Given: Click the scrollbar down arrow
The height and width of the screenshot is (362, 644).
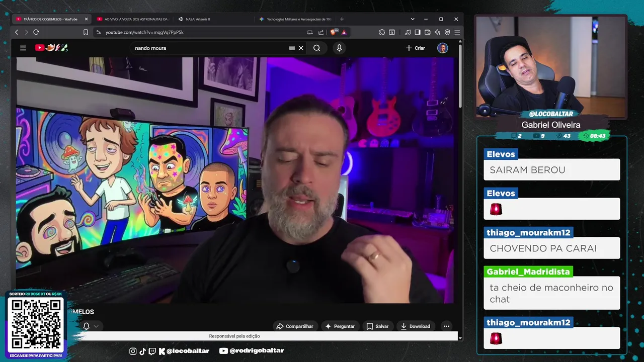Looking at the screenshot, I should pos(460,338).
